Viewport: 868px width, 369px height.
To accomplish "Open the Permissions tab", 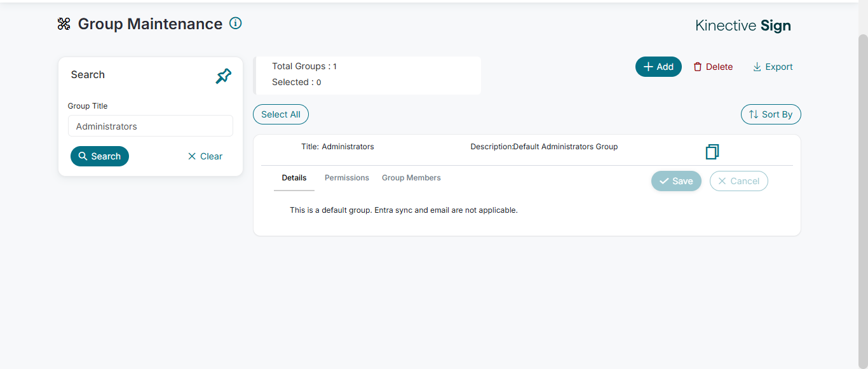I will [347, 178].
